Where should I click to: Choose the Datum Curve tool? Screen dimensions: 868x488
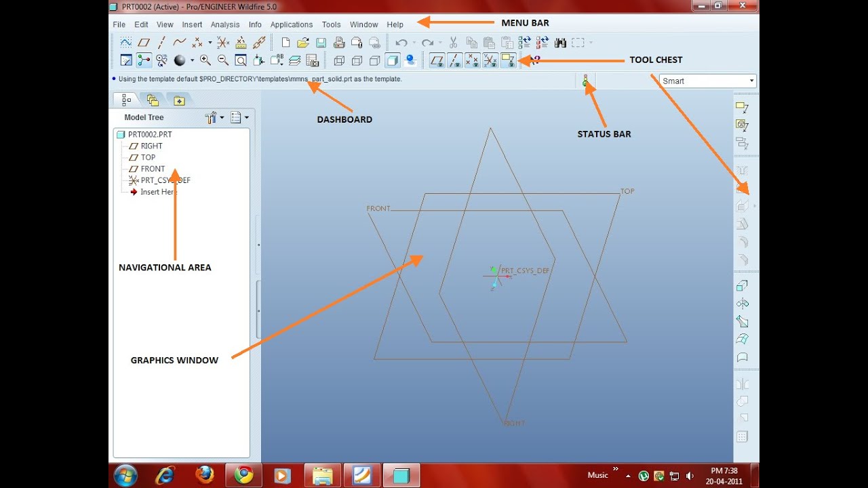tap(179, 43)
